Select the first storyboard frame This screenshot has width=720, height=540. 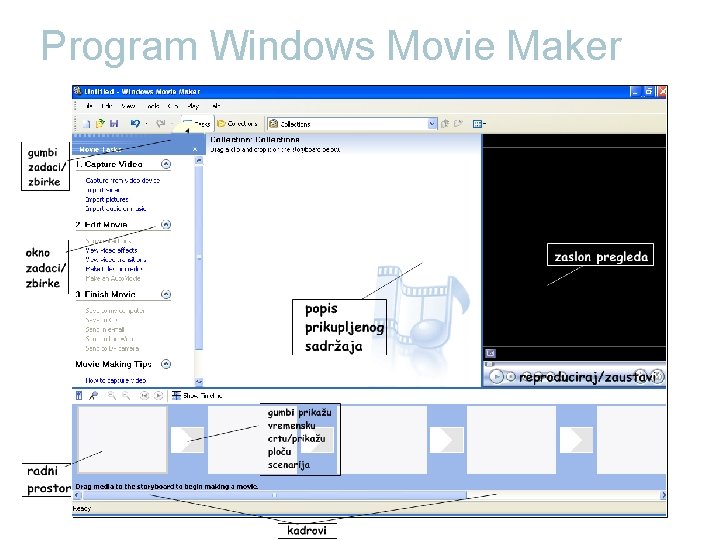click(x=122, y=439)
